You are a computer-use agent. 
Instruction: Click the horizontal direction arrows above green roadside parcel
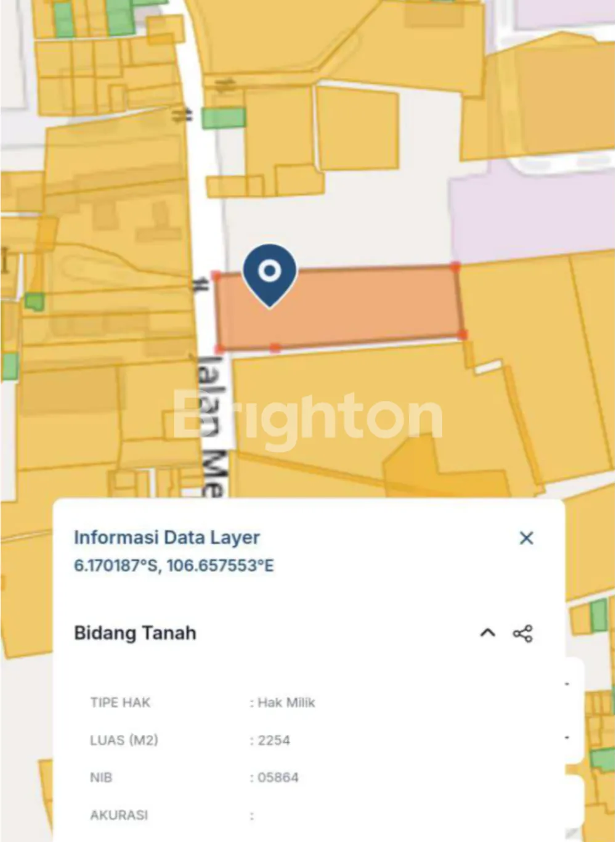[225, 85]
